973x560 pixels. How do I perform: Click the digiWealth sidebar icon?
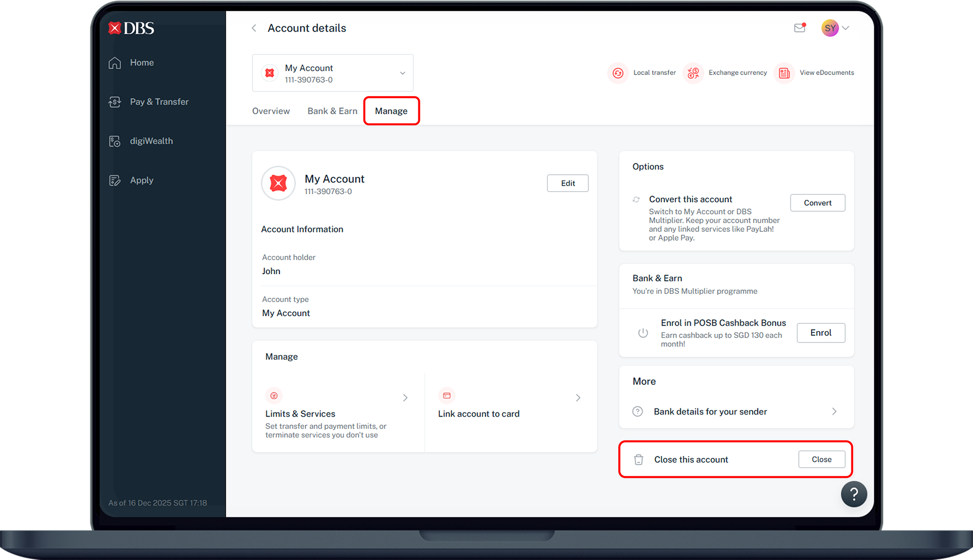tap(115, 141)
